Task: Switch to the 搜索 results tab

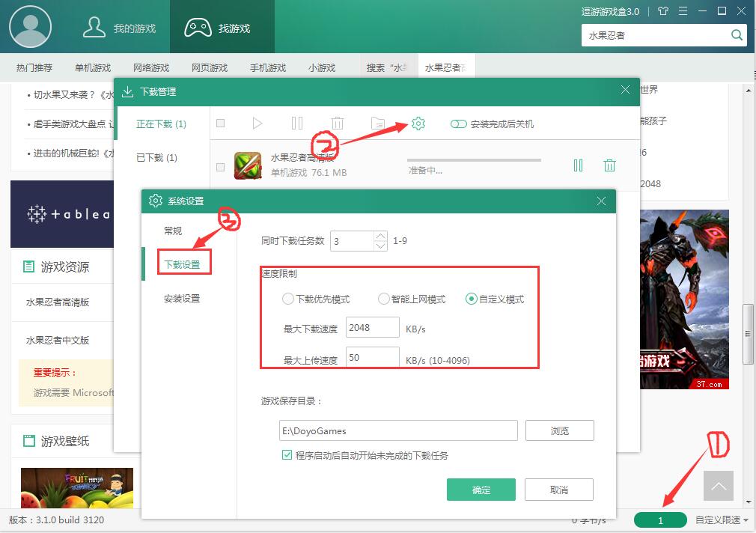Action: coord(388,67)
